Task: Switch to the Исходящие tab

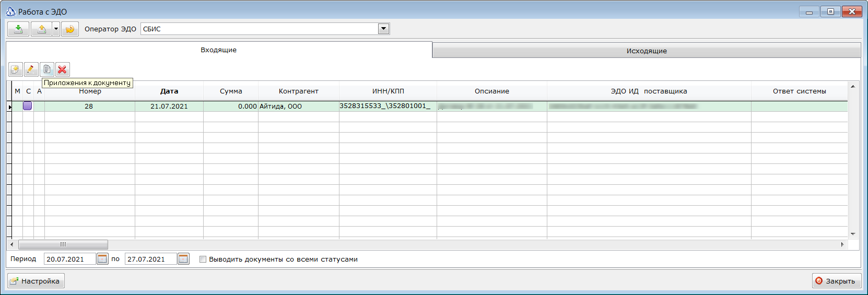Action: tap(647, 51)
